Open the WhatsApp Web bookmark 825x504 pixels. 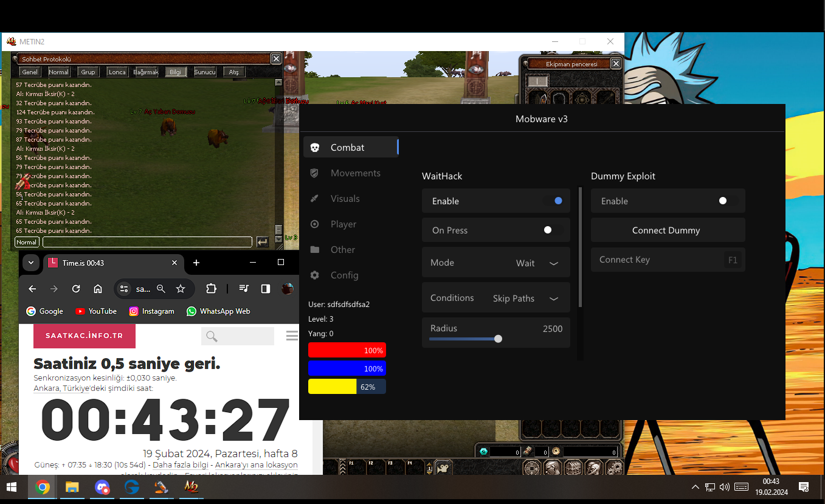click(x=218, y=311)
